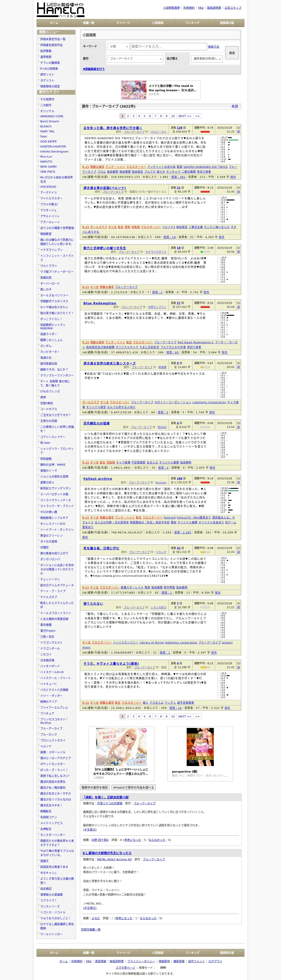
Task: Open the 汐里とのんびり新婚生活 ad image
Action: pyautogui.click(x=121, y=747)
